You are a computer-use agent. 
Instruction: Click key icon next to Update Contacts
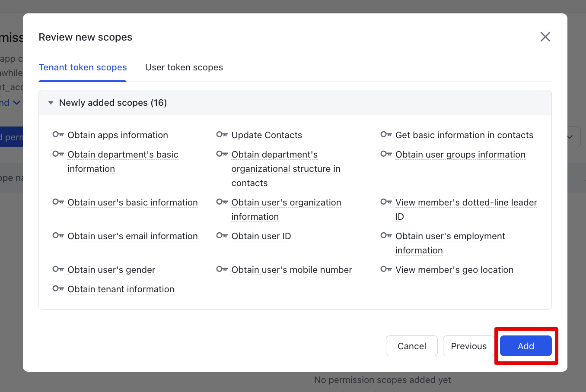tap(222, 135)
